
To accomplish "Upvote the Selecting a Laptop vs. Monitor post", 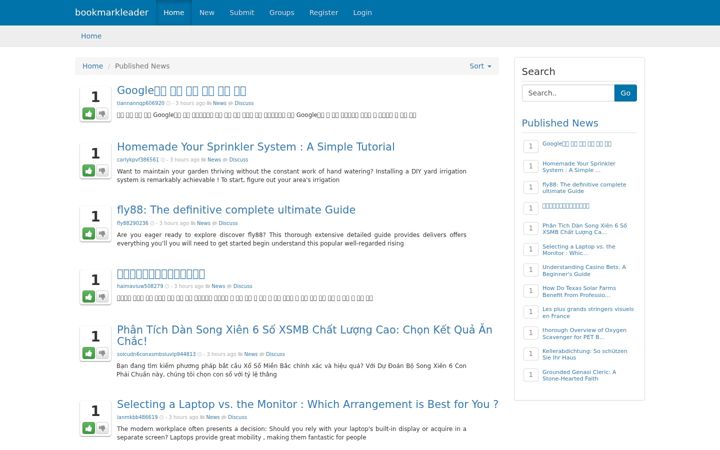I will (89, 428).
